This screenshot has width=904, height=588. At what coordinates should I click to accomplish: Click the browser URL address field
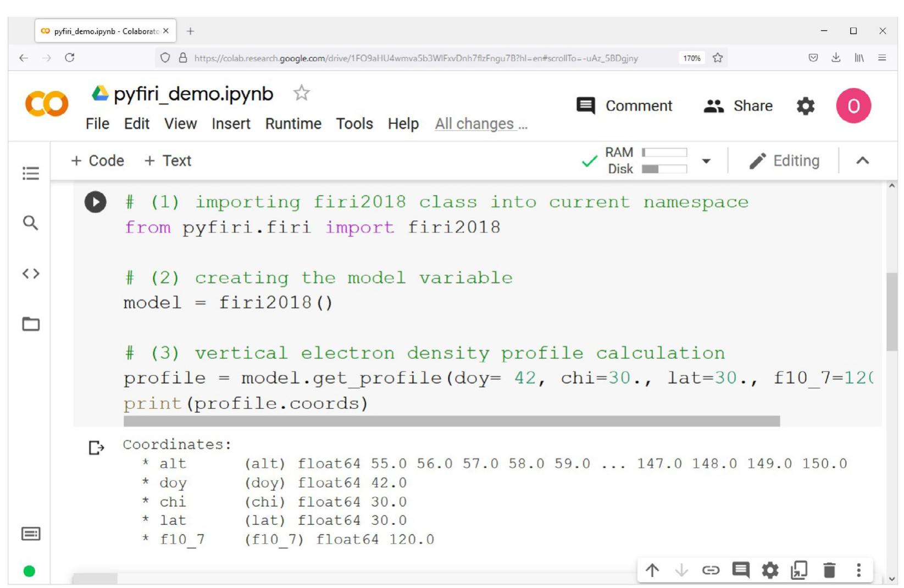pyautogui.click(x=415, y=58)
